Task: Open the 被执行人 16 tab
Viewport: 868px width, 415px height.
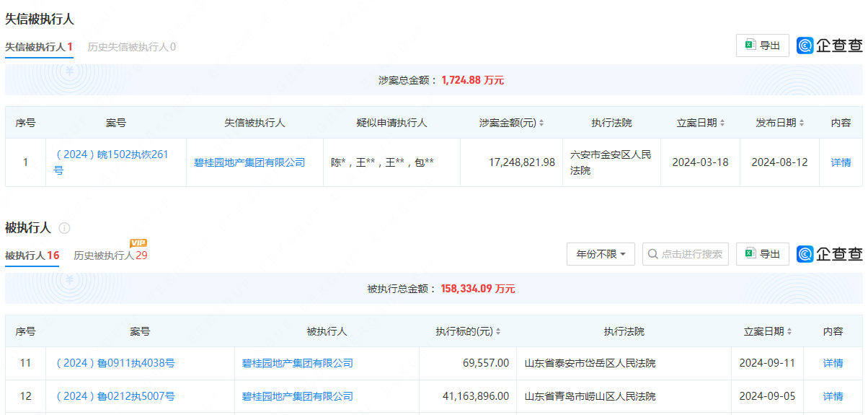Action: click(32, 255)
